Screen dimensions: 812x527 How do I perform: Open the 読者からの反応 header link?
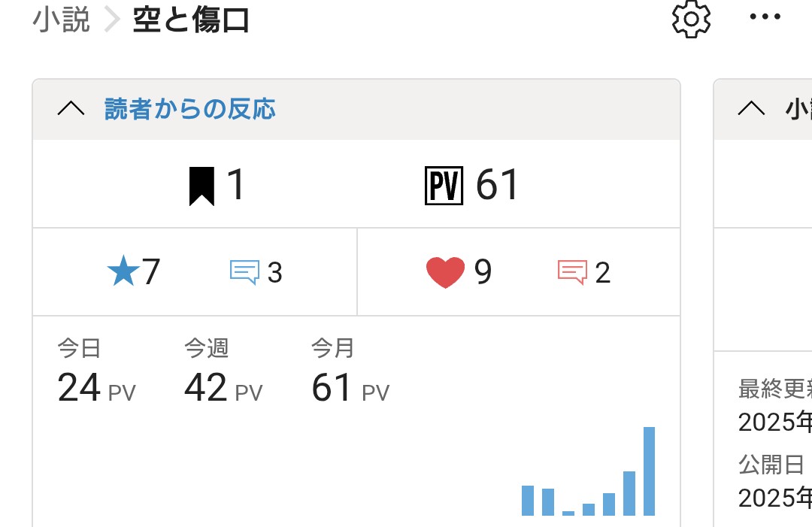(x=190, y=110)
